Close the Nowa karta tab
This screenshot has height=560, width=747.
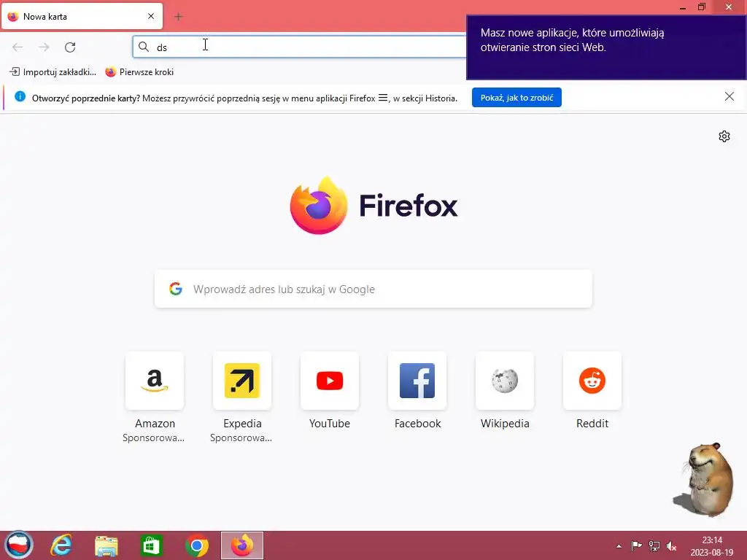point(151,16)
